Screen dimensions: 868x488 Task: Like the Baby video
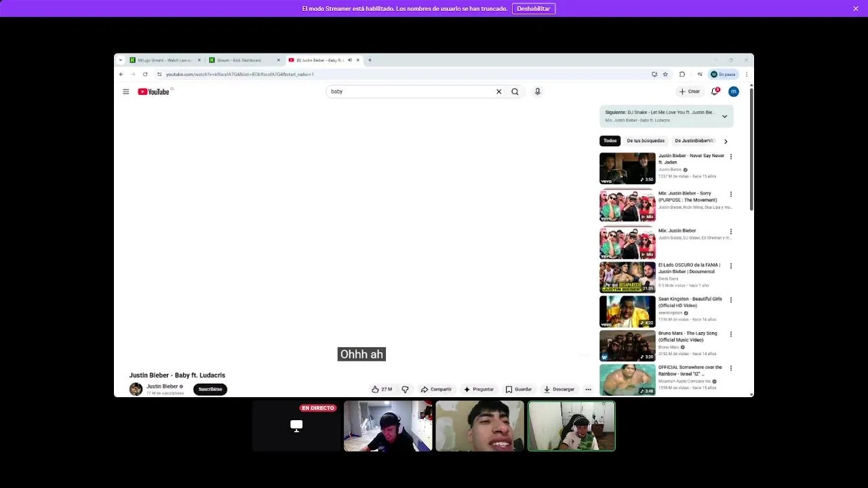tap(381, 389)
